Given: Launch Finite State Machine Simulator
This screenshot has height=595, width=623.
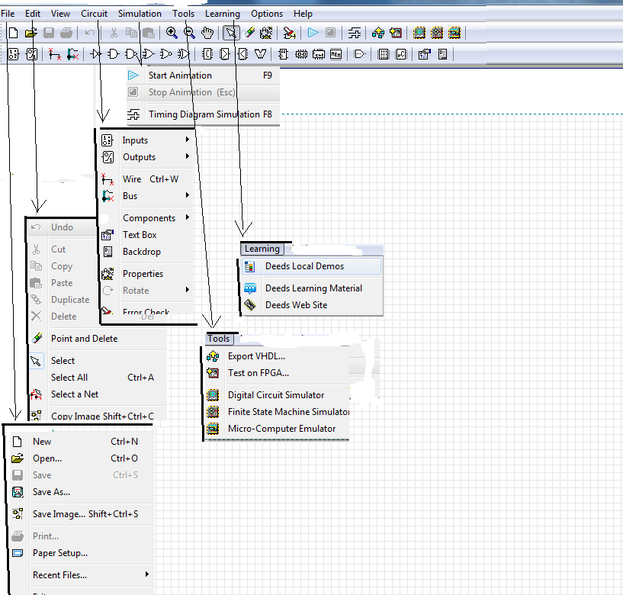Looking at the screenshot, I should pyautogui.click(x=288, y=412).
